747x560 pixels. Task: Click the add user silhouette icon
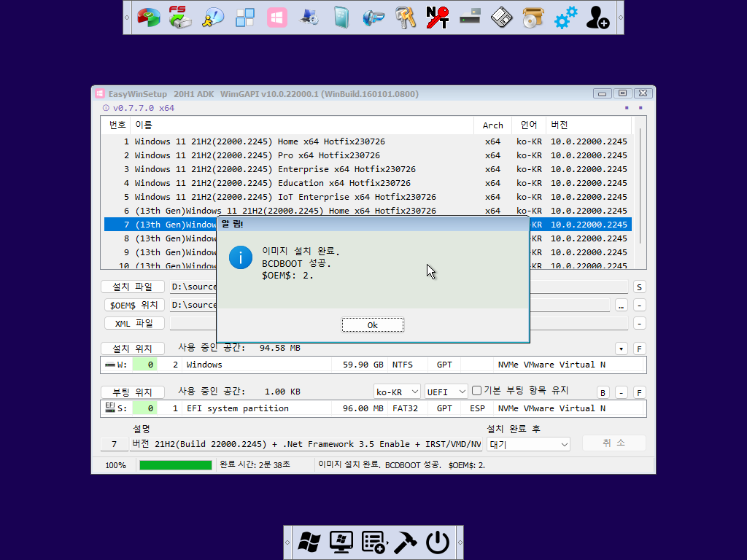[597, 17]
